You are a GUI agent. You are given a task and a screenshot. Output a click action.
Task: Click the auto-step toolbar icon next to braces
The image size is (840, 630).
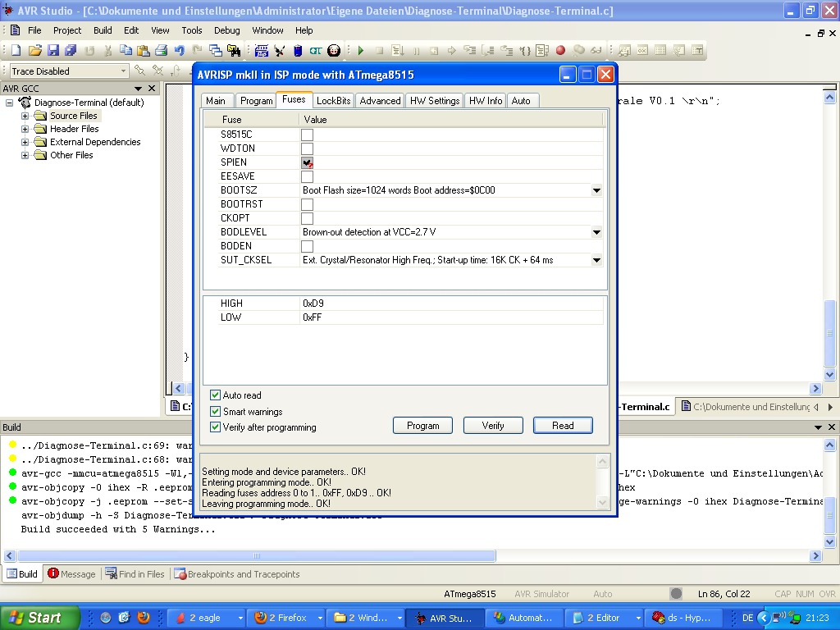pyautogui.click(x=542, y=50)
